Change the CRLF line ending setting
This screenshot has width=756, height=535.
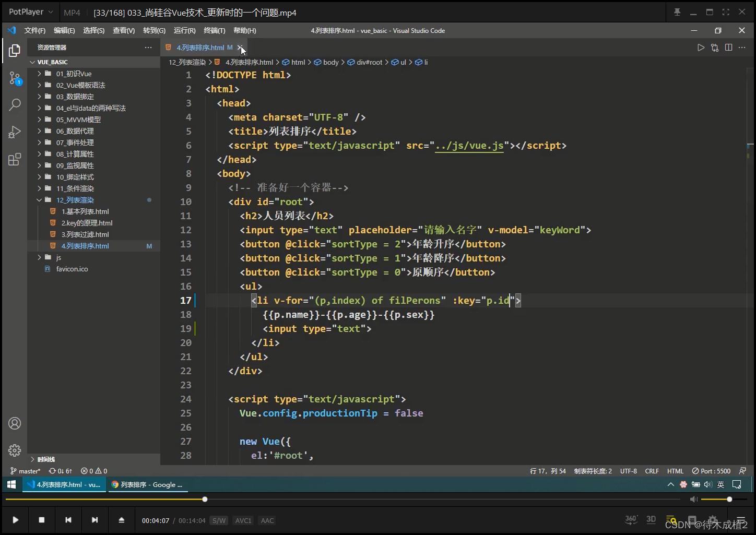point(652,471)
